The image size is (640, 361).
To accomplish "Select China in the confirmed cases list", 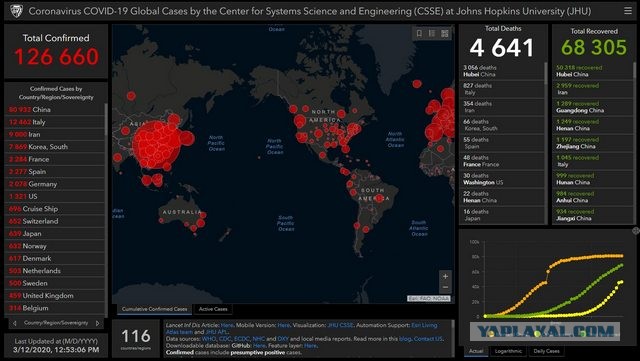I will 55,109.
